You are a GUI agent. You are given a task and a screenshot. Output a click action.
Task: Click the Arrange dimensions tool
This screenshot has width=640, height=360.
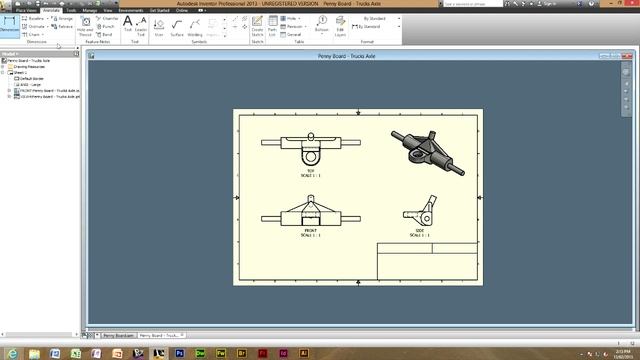click(62, 18)
